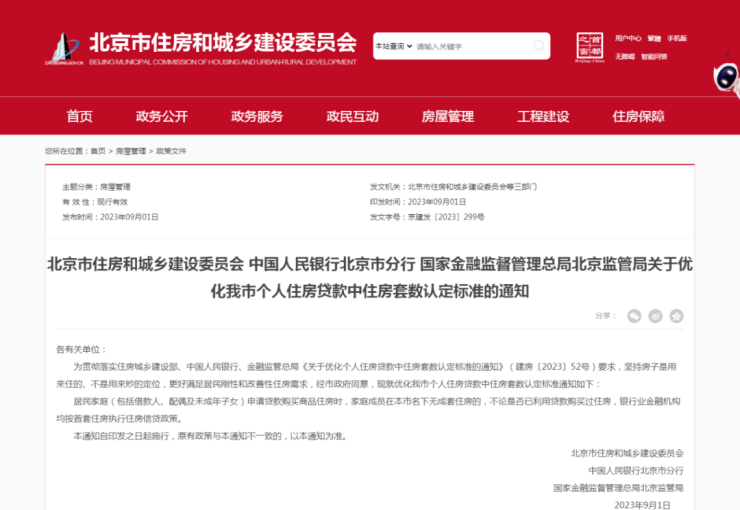Click the commission building logo icon

[64, 49]
